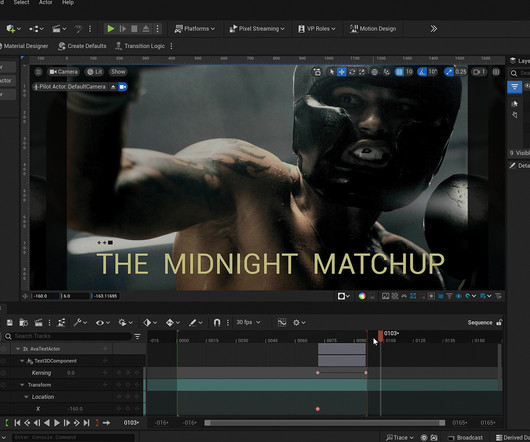530x442 pixels.
Task: Open the Sequencer wrench actions dropdown
Action: pyautogui.click(x=80, y=323)
